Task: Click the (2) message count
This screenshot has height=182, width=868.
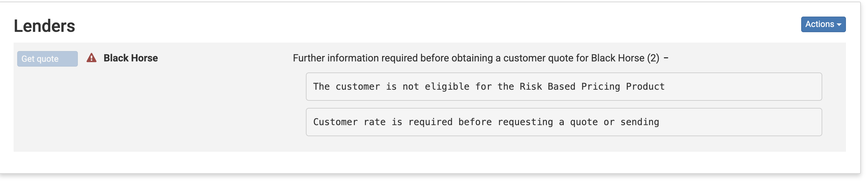Action: pos(653,58)
